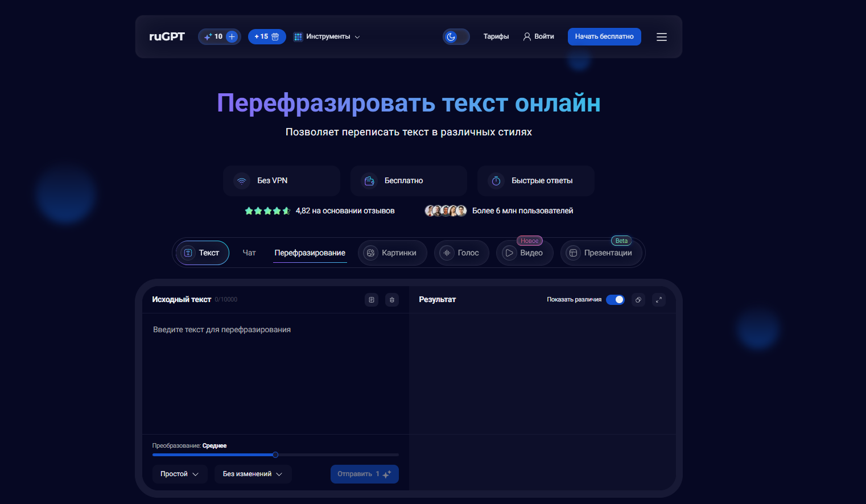Click the paste icon in source text header
This screenshot has height=504, width=866.
click(372, 300)
